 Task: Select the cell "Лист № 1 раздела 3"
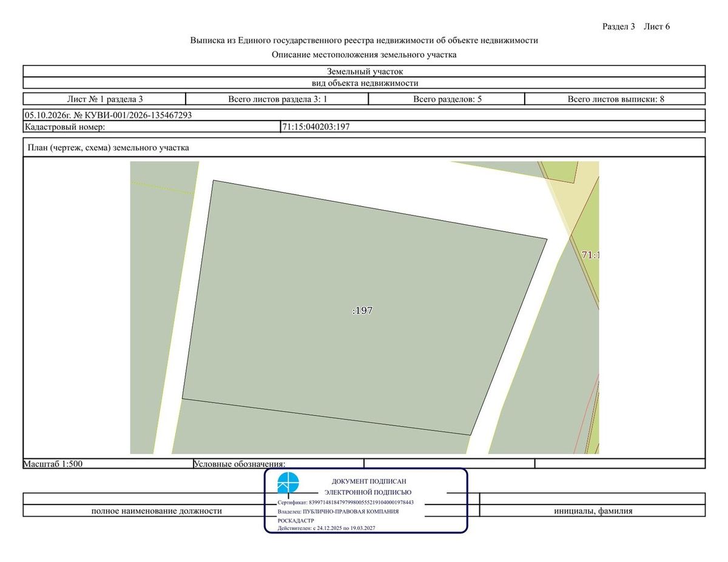[x=104, y=99]
